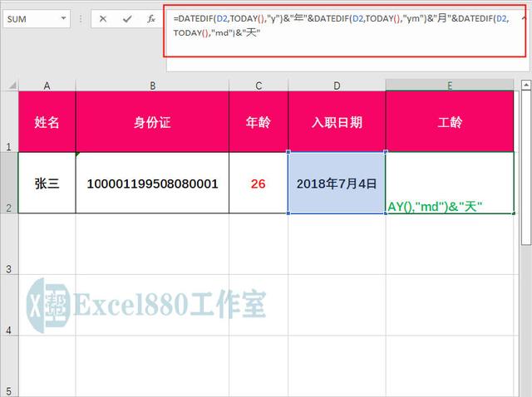The height and width of the screenshot is (397, 532).
Task: Click the 入职日期 header cell
Action: pos(337,122)
